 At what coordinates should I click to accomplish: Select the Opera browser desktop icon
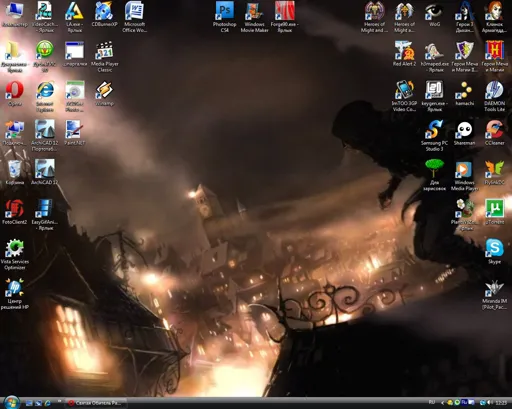[x=14, y=93]
